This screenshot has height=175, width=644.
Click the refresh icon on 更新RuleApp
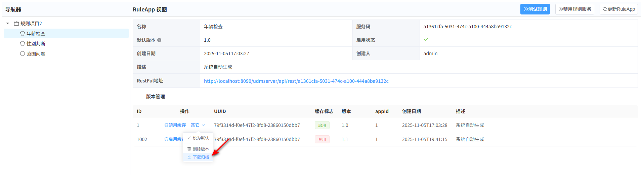(605, 9)
